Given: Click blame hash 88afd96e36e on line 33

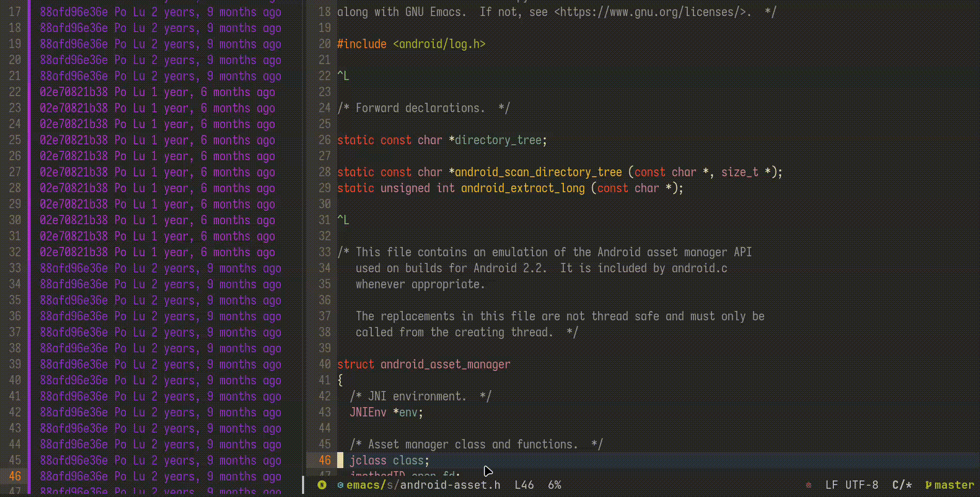Looking at the screenshot, I should (x=74, y=268).
